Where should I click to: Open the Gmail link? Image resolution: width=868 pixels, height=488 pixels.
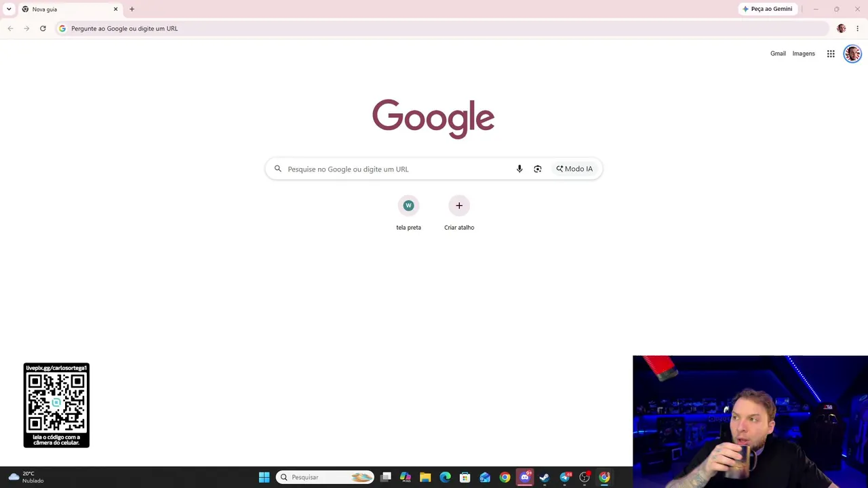(778, 54)
